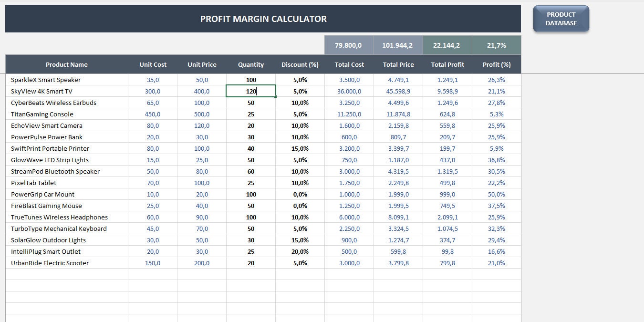Select the unit cost cell for TitanGaming Console
Screen dimensions: 644x322
click(x=153, y=114)
